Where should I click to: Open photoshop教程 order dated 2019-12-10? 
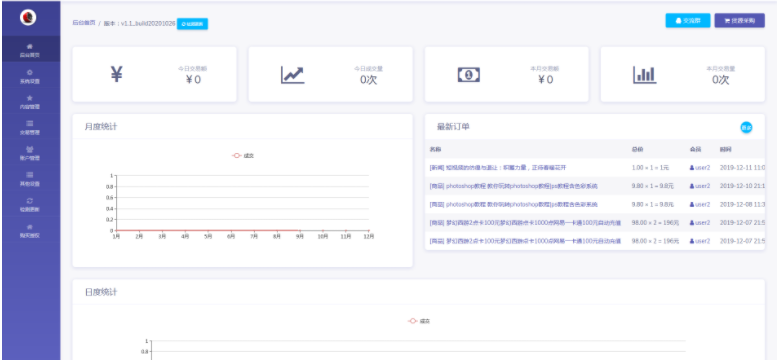514,186
